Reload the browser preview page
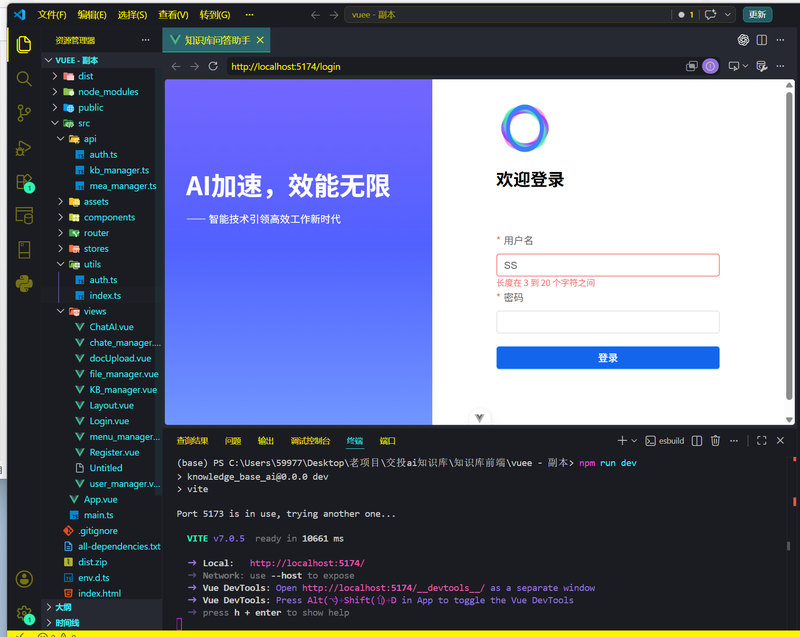800x637 pixels. pyautogui.click(x=213, y=66)
